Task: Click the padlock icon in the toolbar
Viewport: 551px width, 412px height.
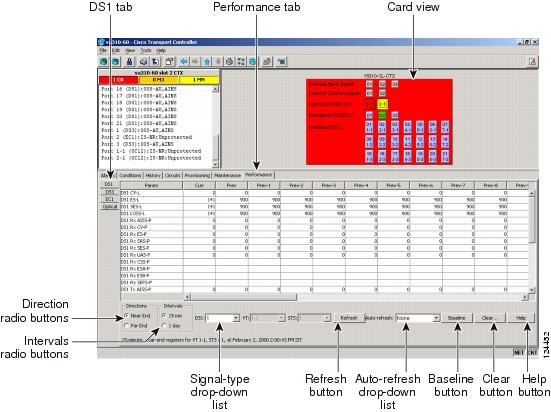Action: click(x=129, y=62)
